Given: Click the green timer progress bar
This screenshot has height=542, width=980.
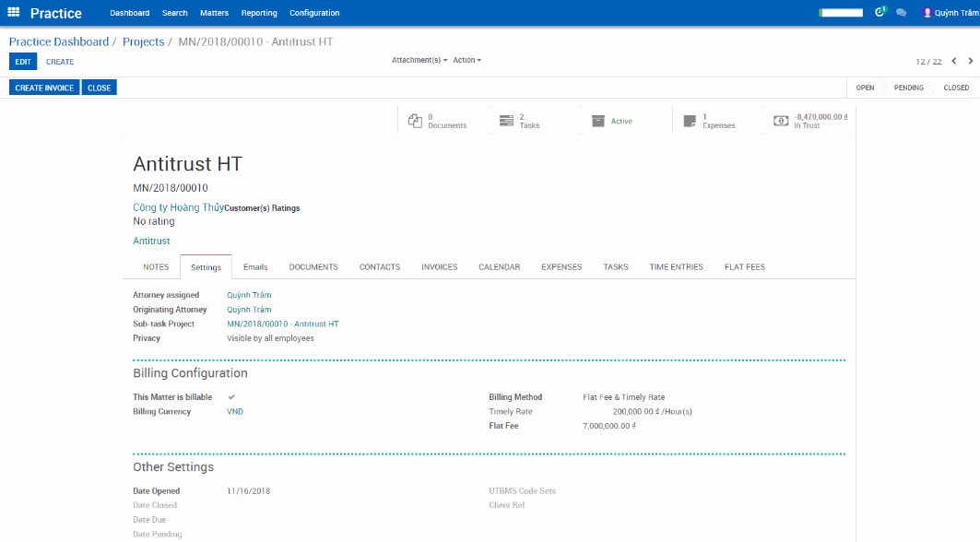Looking at the screenshot, I should [x=839, y=12].
